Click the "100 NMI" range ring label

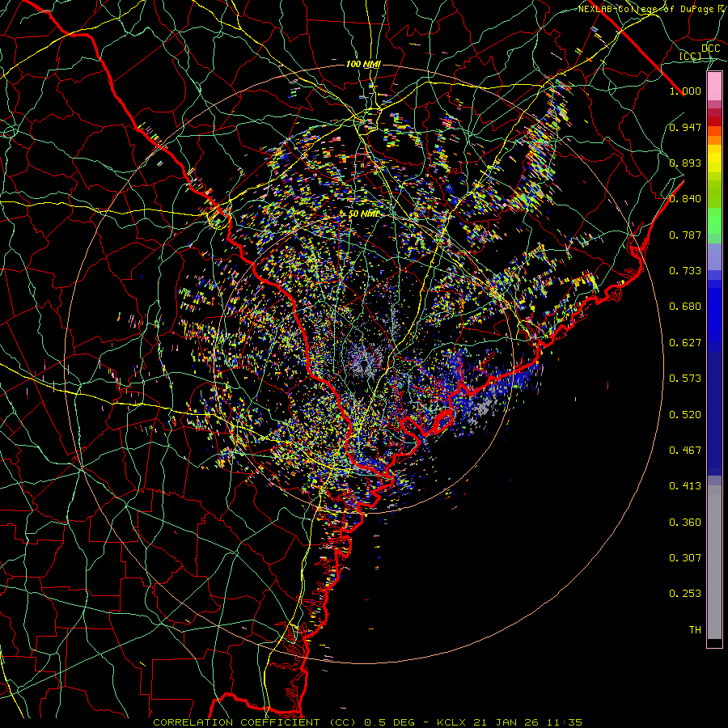(363, 64)
